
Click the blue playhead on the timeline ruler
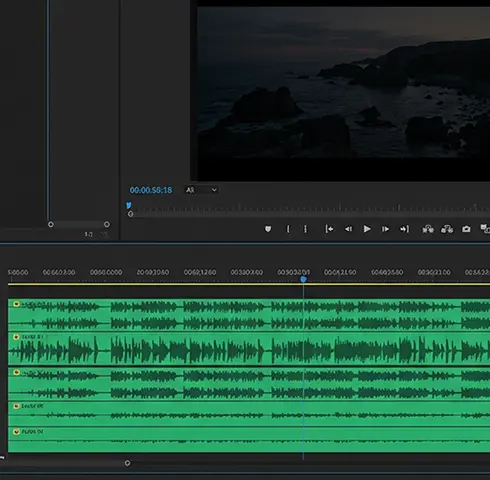click(303, 279)
